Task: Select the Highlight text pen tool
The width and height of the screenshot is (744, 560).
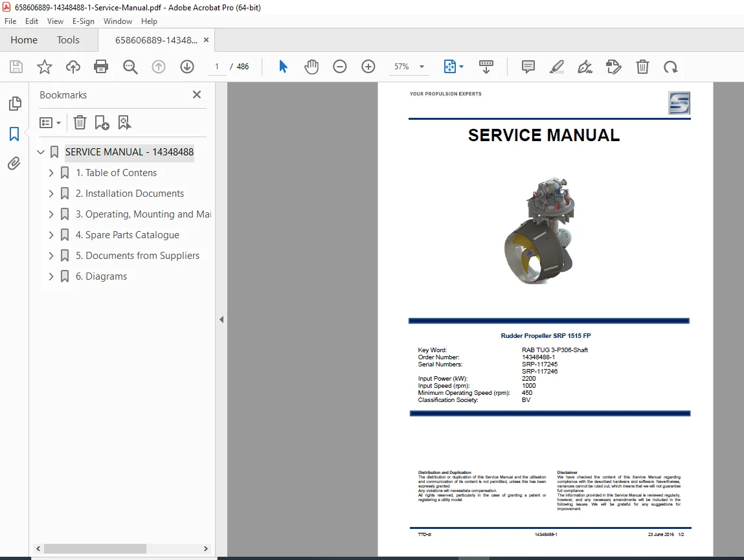Action: pos(557,67)
